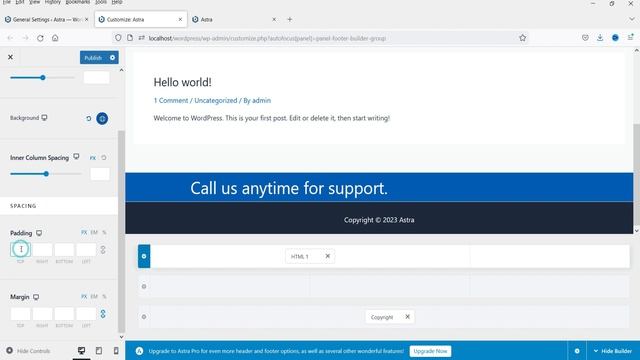This screenshot has height=360, width=640.
Task: Toggle the Background responsive device icon
Action: [x=44, y=118]
